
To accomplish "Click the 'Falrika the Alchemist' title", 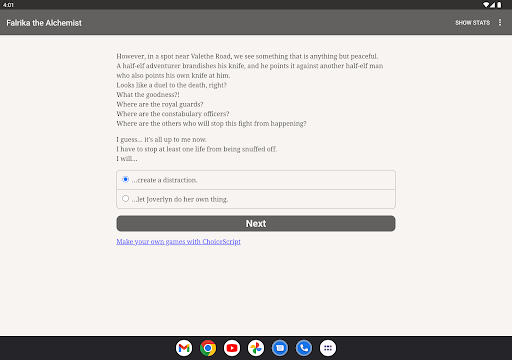I will click(44, 23).
